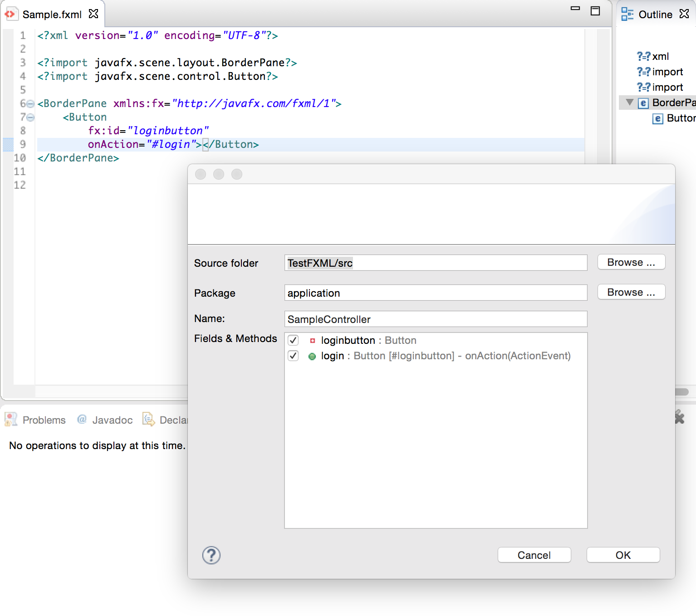The height and width of the screenshot is (616, 696).
Task: Open the Javadoc tab
Action: [112, 420]
